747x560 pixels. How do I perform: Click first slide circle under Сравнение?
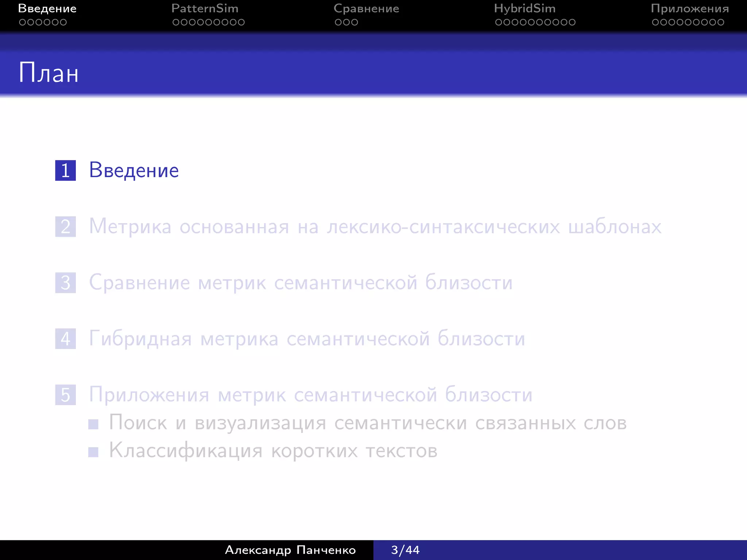coord(338,22)
